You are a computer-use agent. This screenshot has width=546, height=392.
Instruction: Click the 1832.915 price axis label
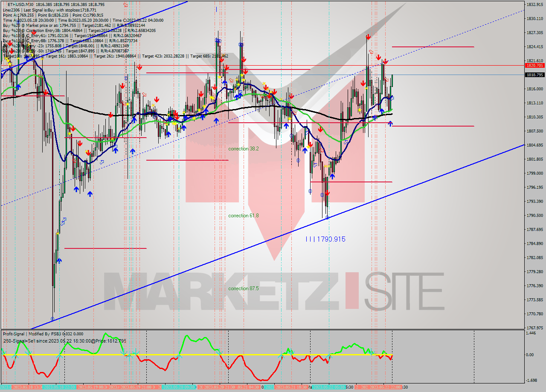534,4
